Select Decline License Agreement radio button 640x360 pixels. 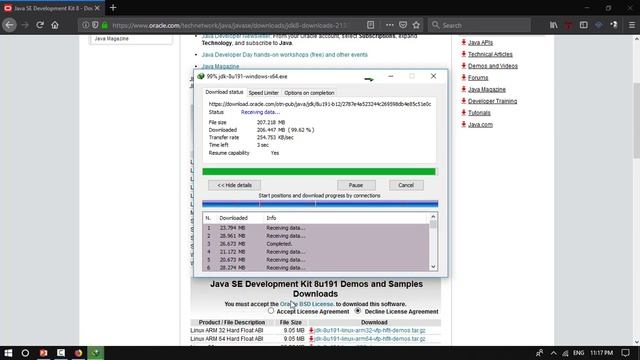(358, 311)
